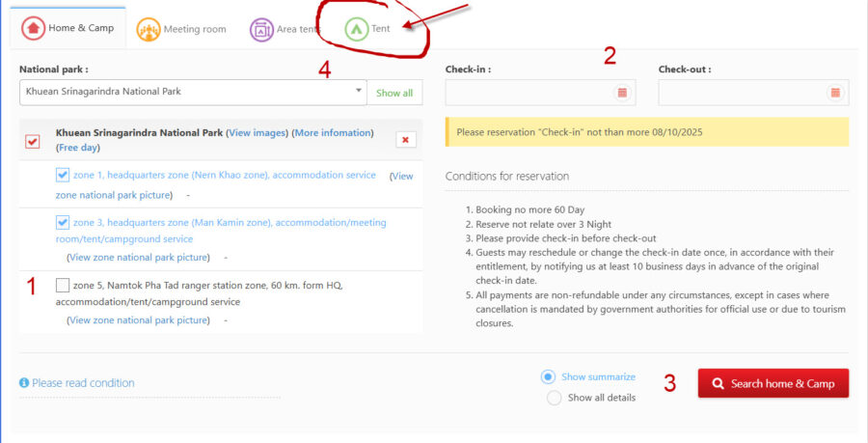Open the More infomation link
Image resolution: width=868 pixels, height=443 pixels.
click(x=333, y=133)
